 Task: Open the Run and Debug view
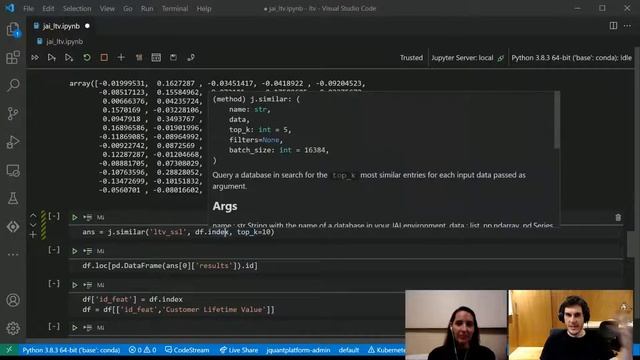[13, 142]
